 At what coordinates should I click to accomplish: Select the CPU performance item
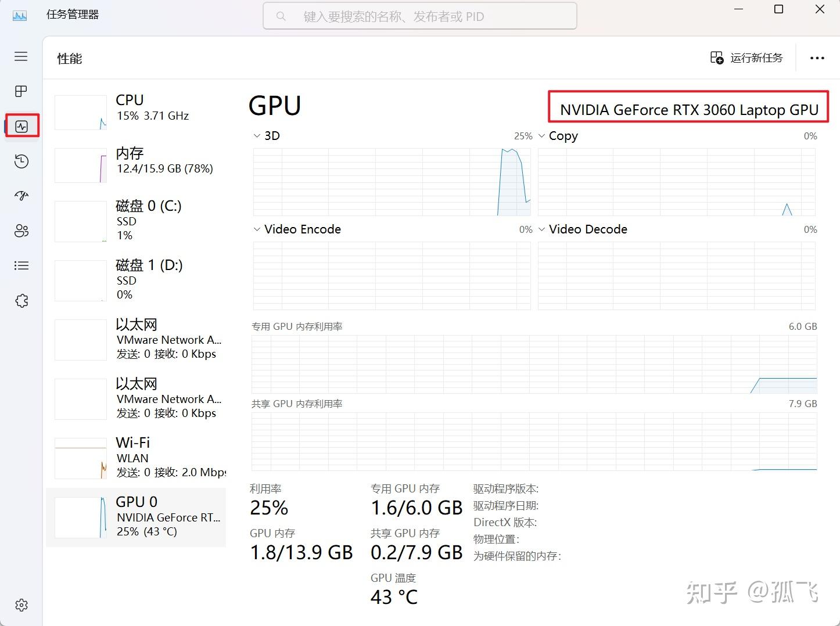click(x=136, y=112)
